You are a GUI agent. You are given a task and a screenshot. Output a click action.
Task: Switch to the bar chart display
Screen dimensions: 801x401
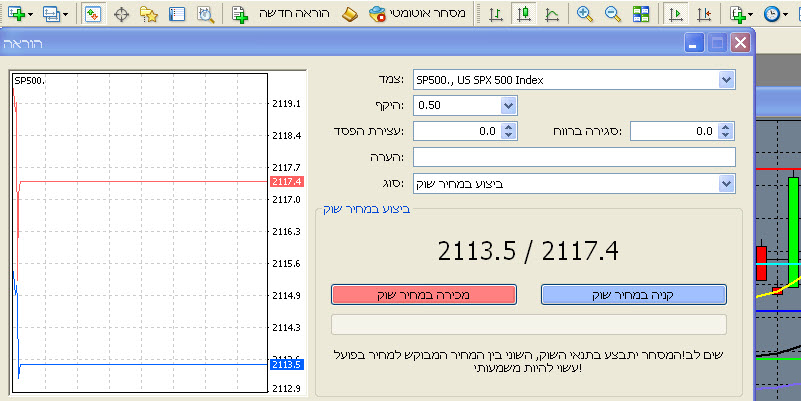coord(495,14)
